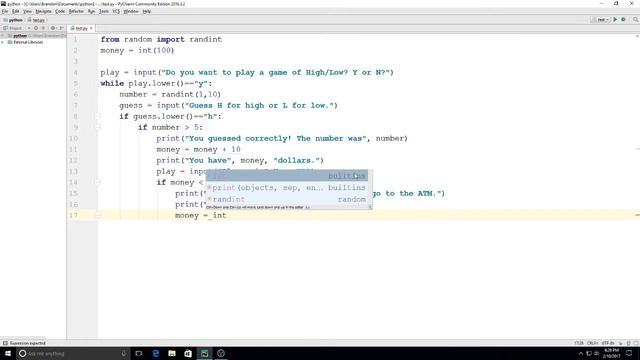Open the View menu
640x360 pixels.
[x=27, y=11]
